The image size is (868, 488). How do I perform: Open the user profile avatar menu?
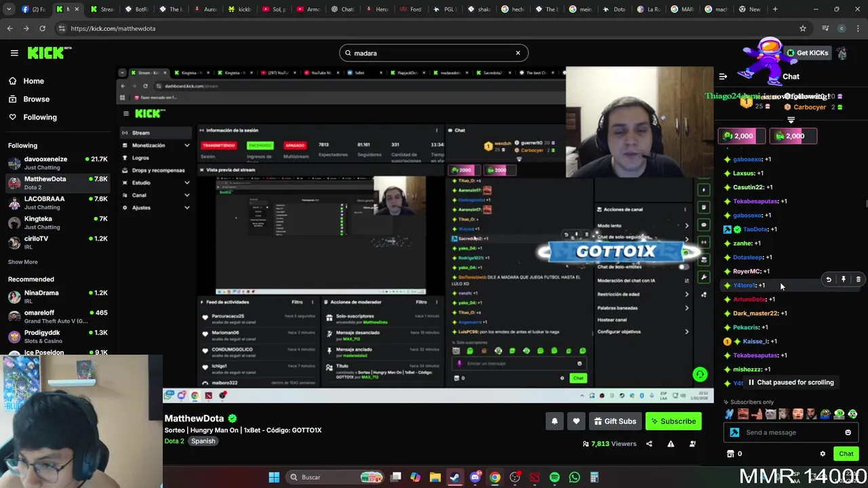click(x=842, y=53)
